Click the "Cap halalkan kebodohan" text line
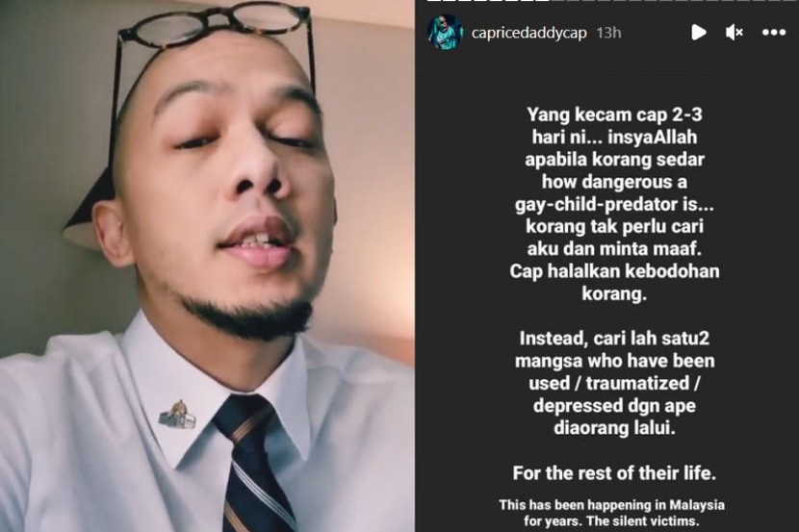 tap(614, 271)
